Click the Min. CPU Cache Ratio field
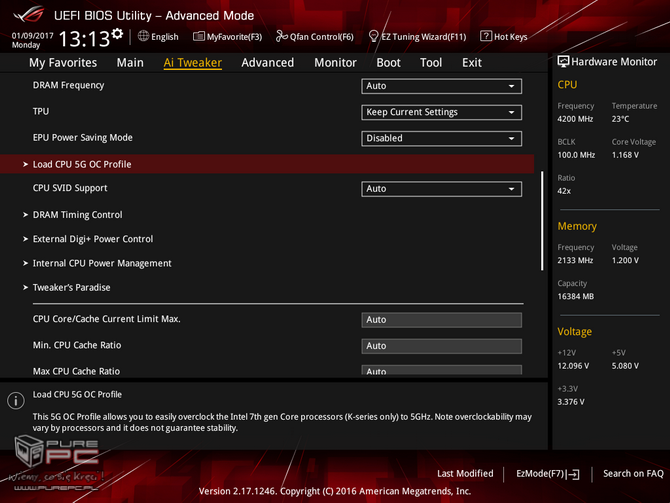 click(x=441, y=346)
